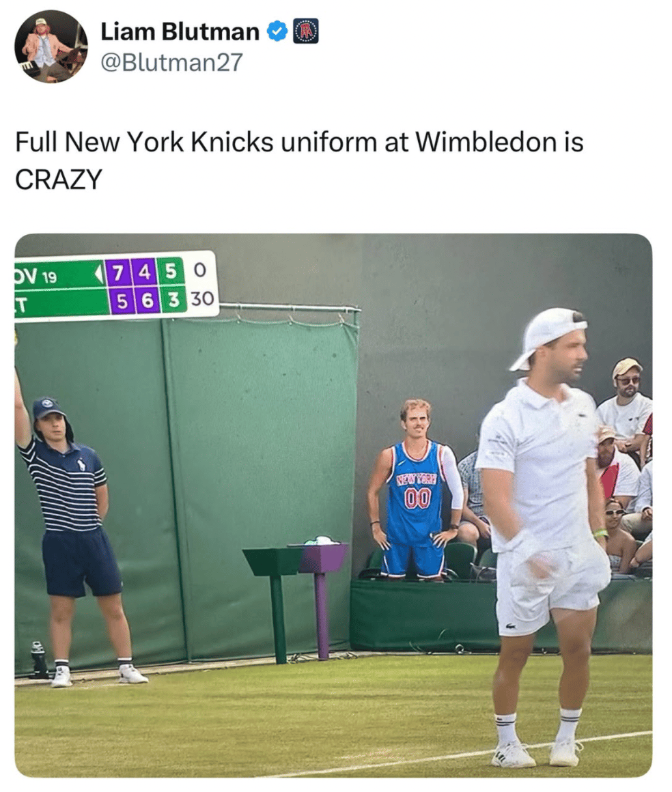Click the ball kid's navy Wimbledon cap
672x792 pixels.
(x=48, y=408)
